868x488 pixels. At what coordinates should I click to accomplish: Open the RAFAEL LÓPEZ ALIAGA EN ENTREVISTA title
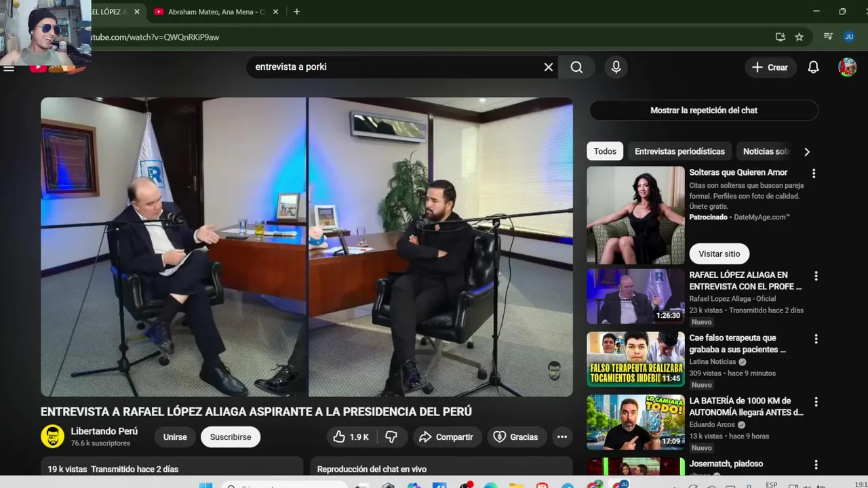click(745, 281)
